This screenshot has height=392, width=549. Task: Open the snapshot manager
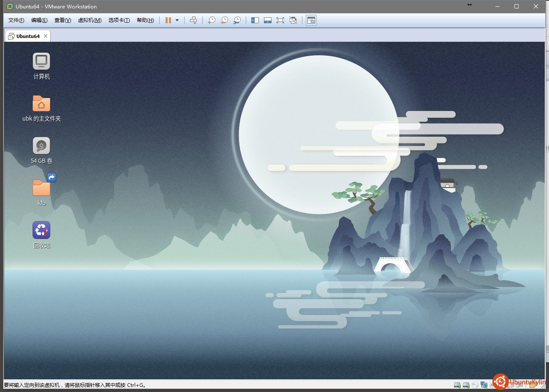(237, 20)
